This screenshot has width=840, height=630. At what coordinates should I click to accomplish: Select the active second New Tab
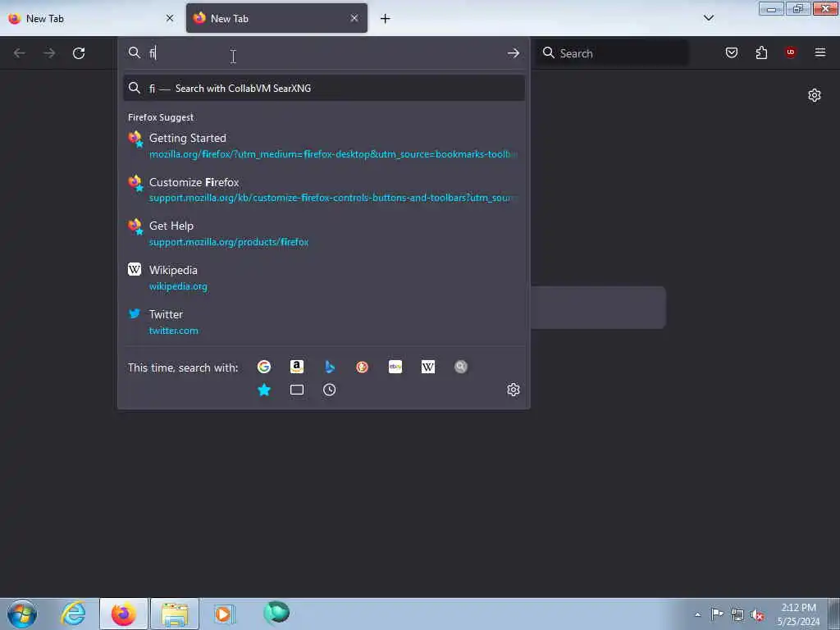tap(276, 18)
